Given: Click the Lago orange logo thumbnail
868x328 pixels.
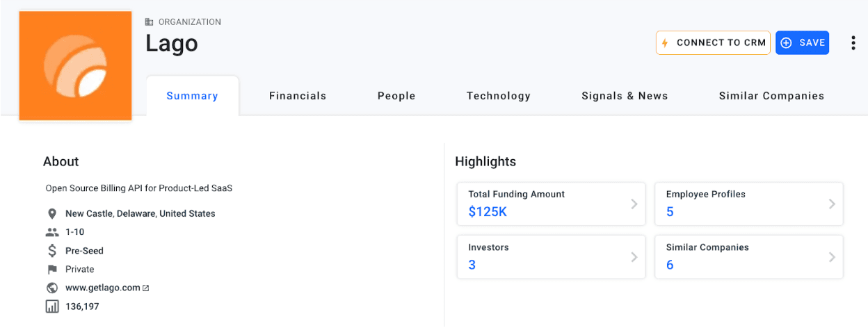Looking at the screenshot, I should pyautogui.click(x=75, y=66).
